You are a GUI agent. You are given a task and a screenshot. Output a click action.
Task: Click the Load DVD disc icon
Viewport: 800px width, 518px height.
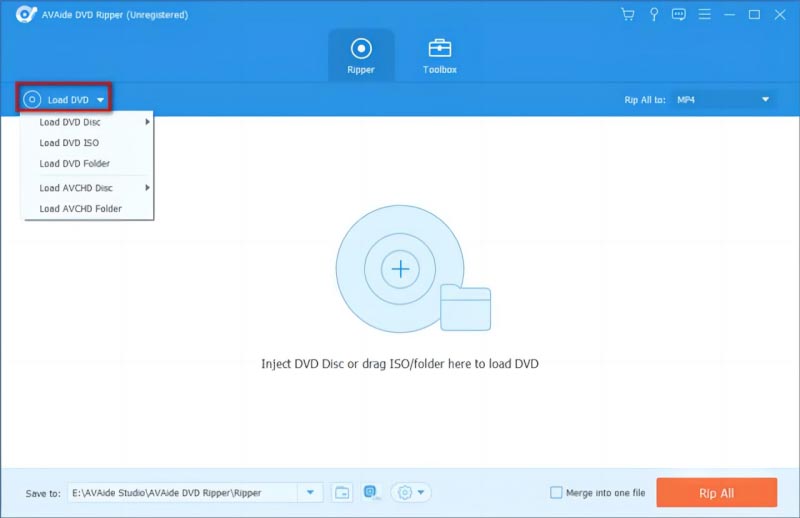[x=32, y=100]
